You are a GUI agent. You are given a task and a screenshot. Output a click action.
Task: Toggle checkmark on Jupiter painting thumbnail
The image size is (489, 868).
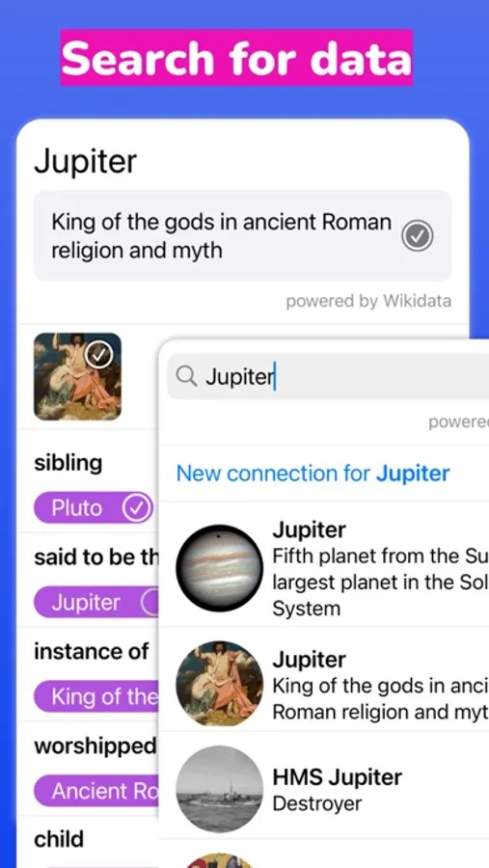(99, 354)
